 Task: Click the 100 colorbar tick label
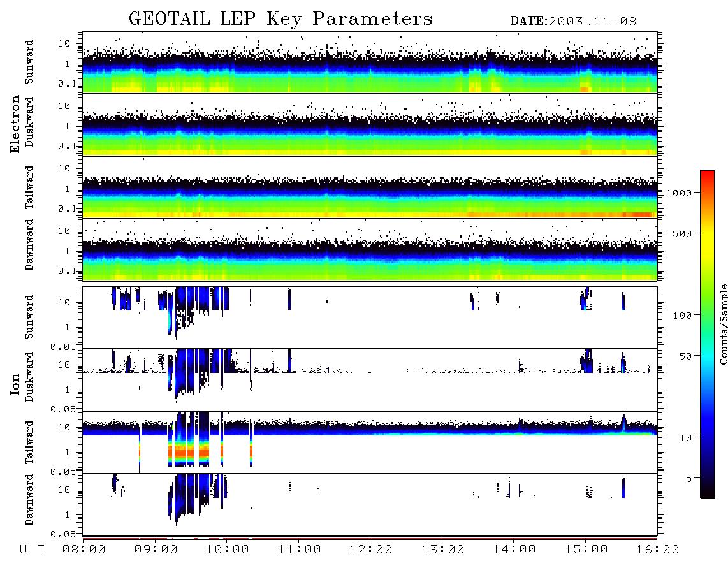click(683, 316)
